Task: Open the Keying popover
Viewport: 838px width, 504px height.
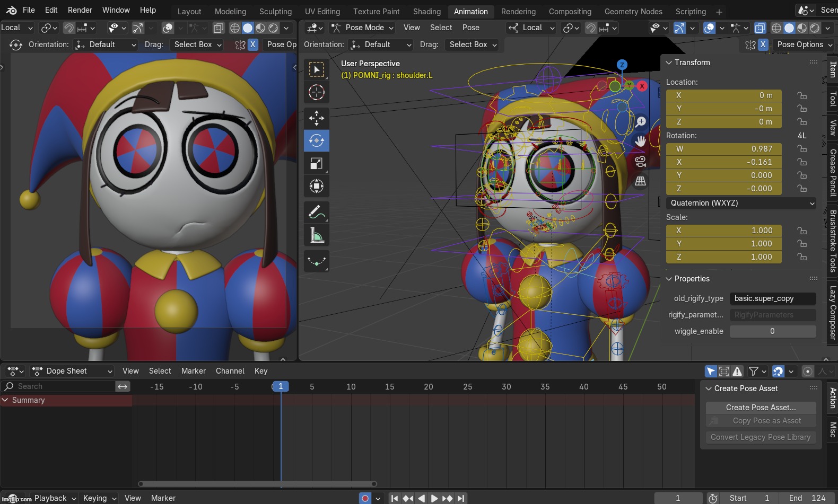Action: pos(99,498)
